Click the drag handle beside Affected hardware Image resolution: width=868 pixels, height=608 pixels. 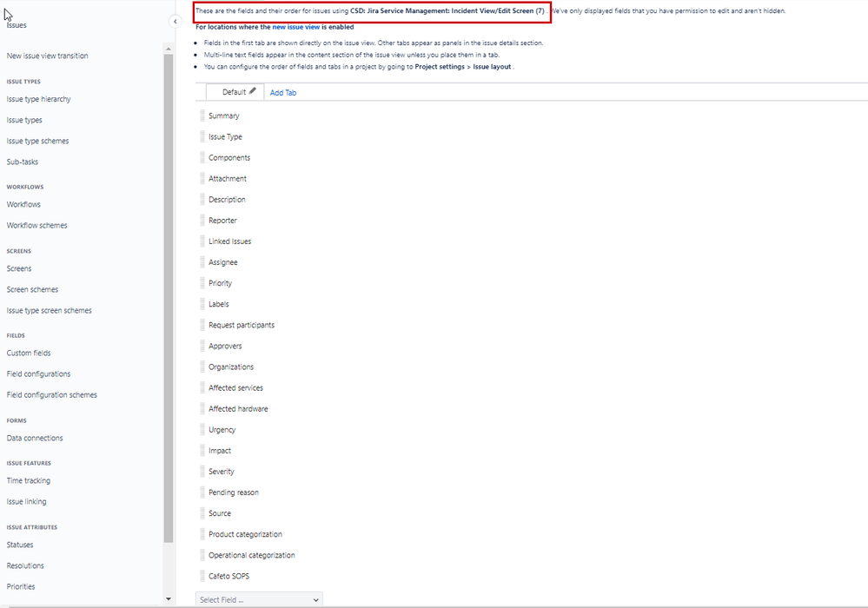(x=202, y=409)
